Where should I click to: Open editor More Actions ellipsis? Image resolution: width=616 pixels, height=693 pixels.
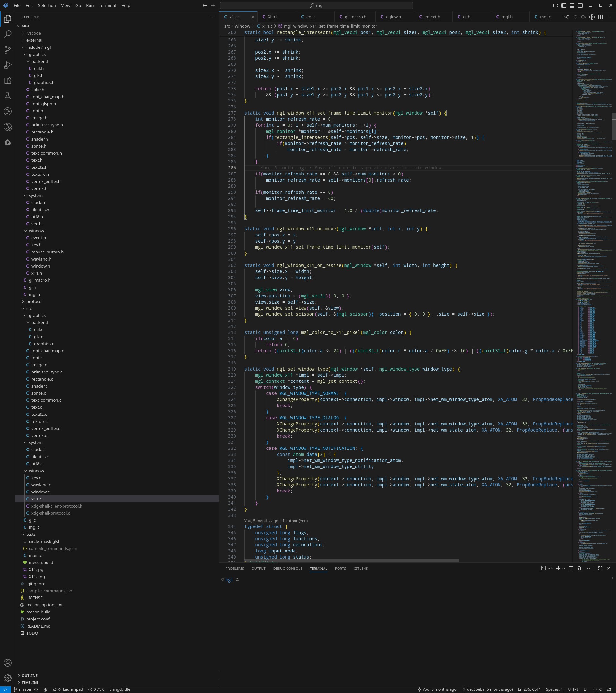tap(609, 17)
